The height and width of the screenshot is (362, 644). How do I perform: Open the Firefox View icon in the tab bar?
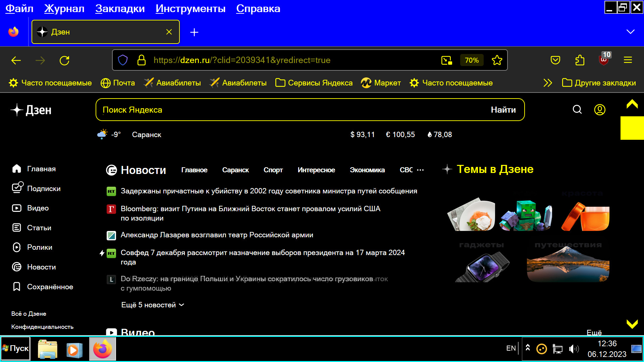[x=13, y=32]
